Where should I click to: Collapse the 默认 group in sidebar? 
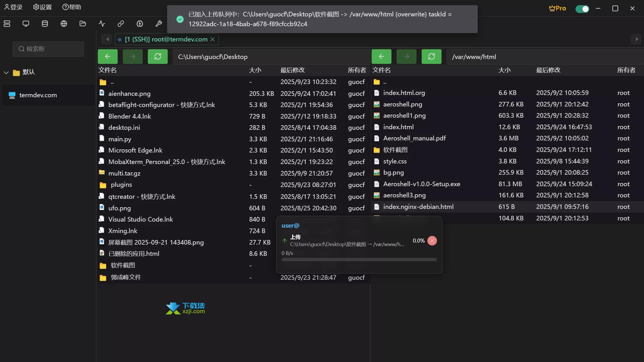(x=6, y=72)
